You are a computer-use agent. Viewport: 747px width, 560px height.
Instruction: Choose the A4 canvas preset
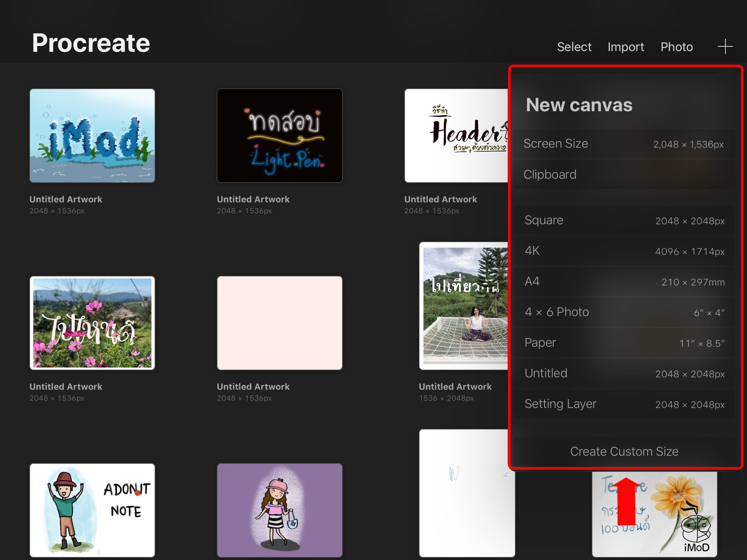[x=624, y=282]
